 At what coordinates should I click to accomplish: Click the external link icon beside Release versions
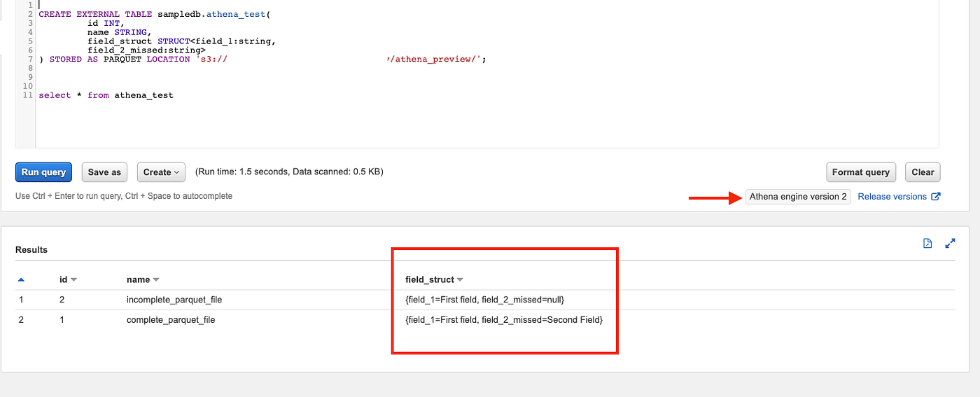[x=936, y=197]
